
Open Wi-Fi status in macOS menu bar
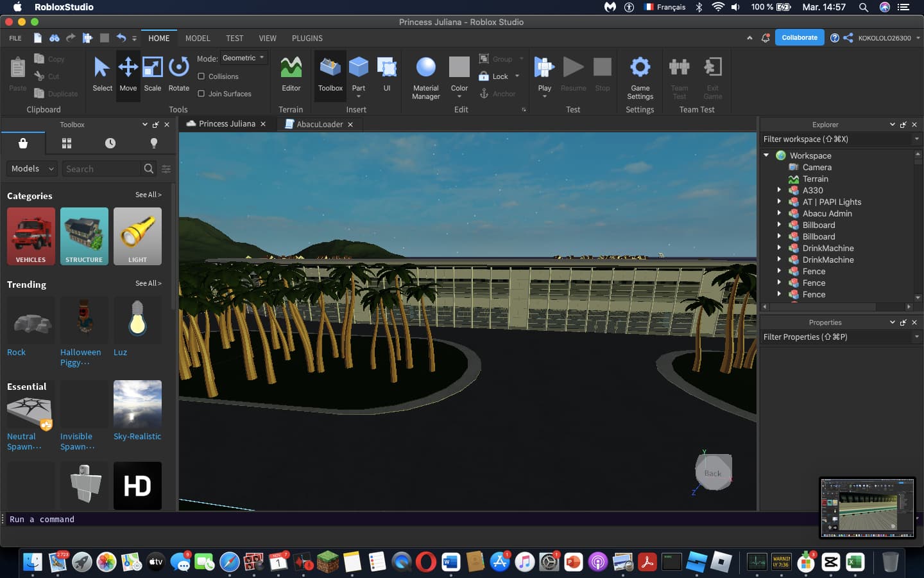pos(718,7)
